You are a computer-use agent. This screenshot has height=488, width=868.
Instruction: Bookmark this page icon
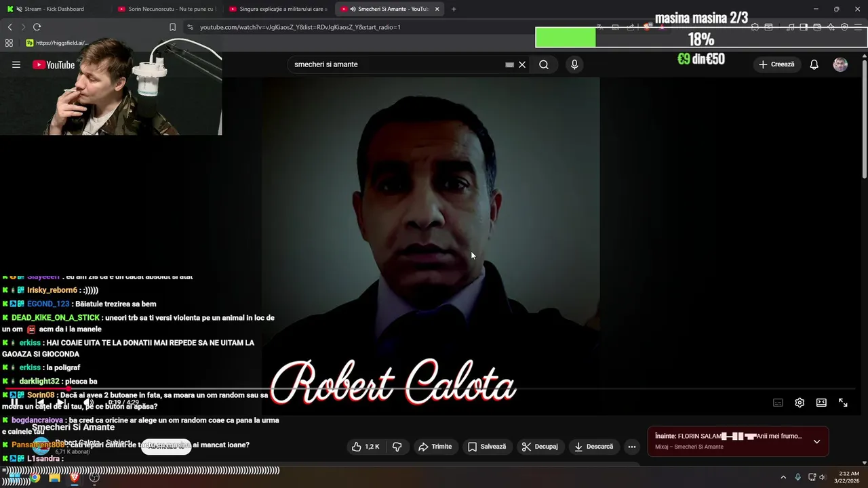(172, 27)
